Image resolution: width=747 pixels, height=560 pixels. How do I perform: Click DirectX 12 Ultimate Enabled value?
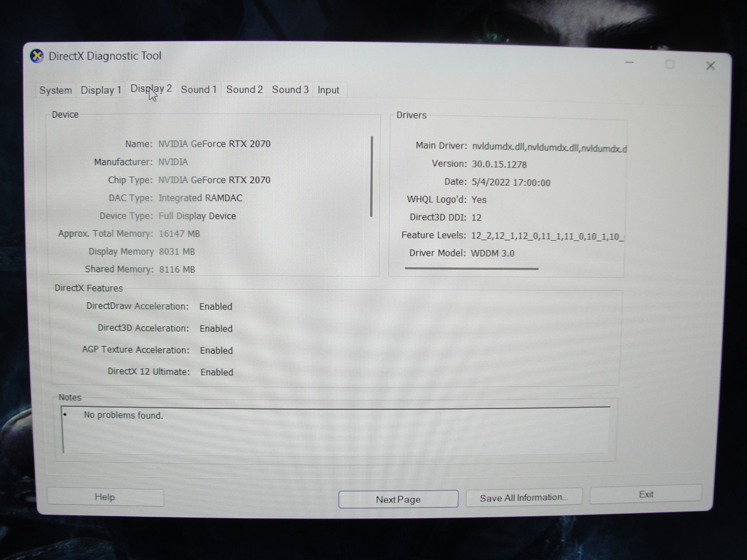click(x=217, y=372)
